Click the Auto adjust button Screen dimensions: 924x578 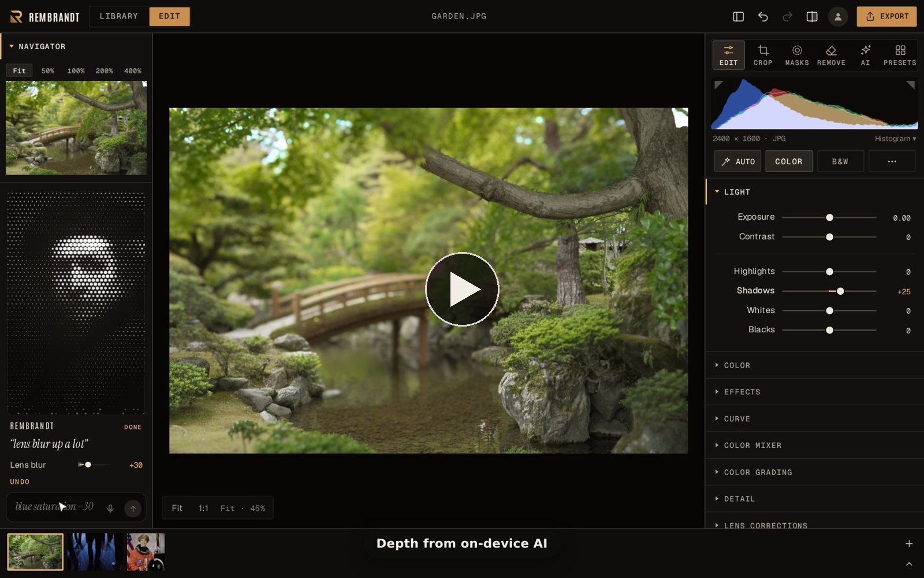point(737,162)
